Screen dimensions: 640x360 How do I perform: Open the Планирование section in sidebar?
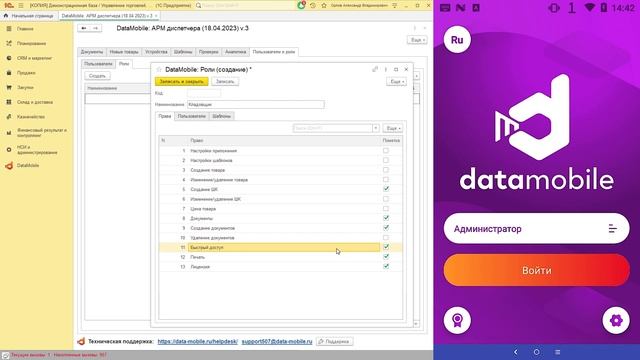[x=31, y=43]
